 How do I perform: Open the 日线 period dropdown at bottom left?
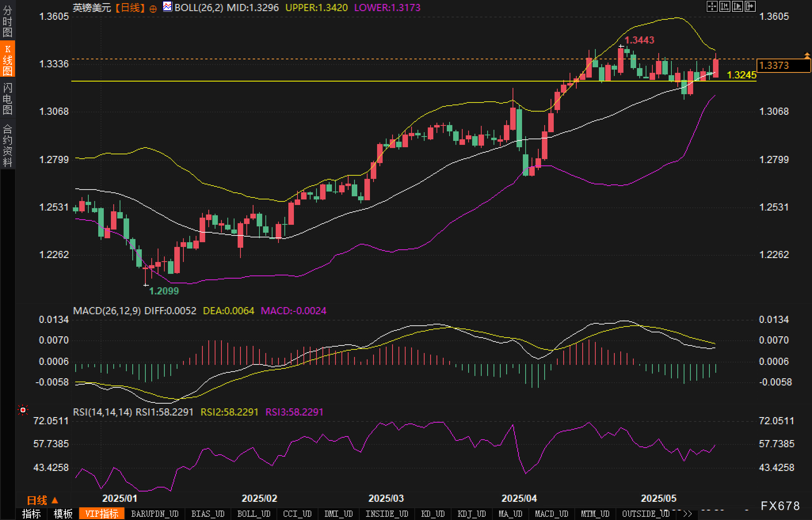pos(42,500)
